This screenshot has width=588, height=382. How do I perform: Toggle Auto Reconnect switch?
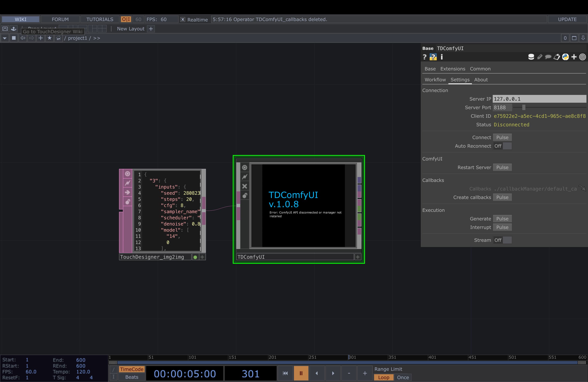pos(502,146)
